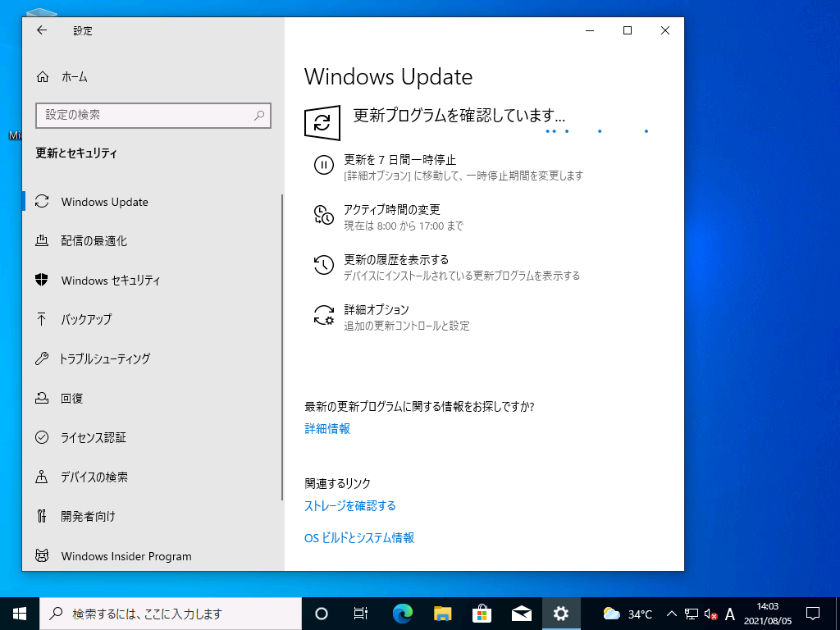This screenshot has height=630, width=840.
Task: Click the taskbar search box
Action: (171, 614)
